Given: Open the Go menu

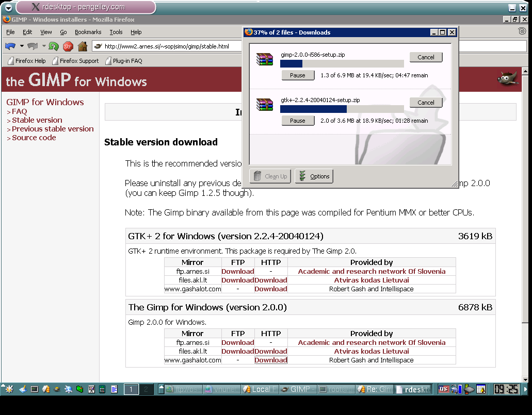Looking at the screenshot, I should 63,32.
